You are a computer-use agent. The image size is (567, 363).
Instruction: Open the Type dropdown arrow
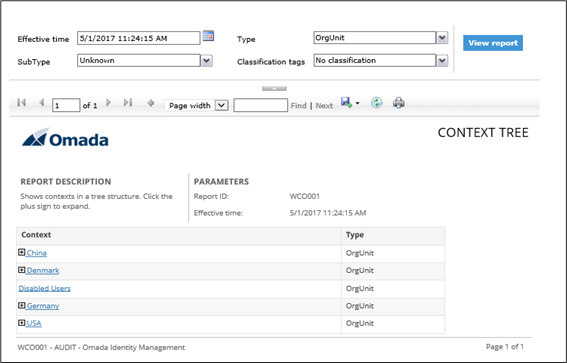point(442,38)
